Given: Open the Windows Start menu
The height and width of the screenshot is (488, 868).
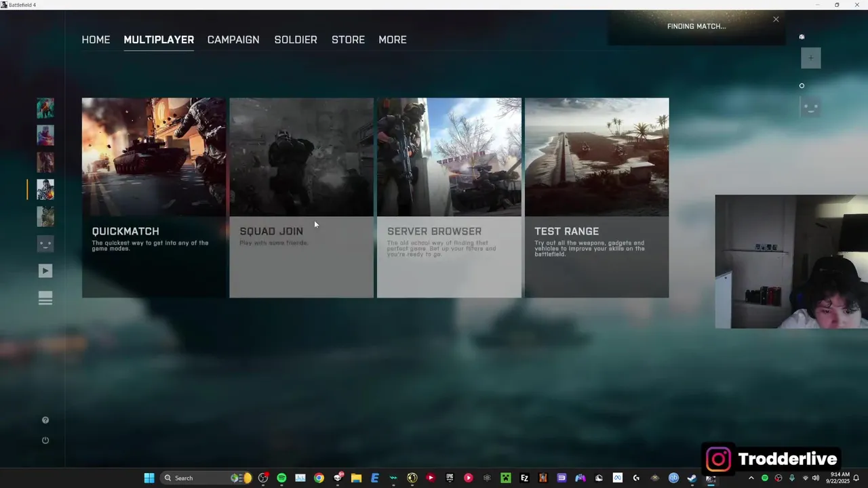Looking at the screenshot, I should coord(149,478).
